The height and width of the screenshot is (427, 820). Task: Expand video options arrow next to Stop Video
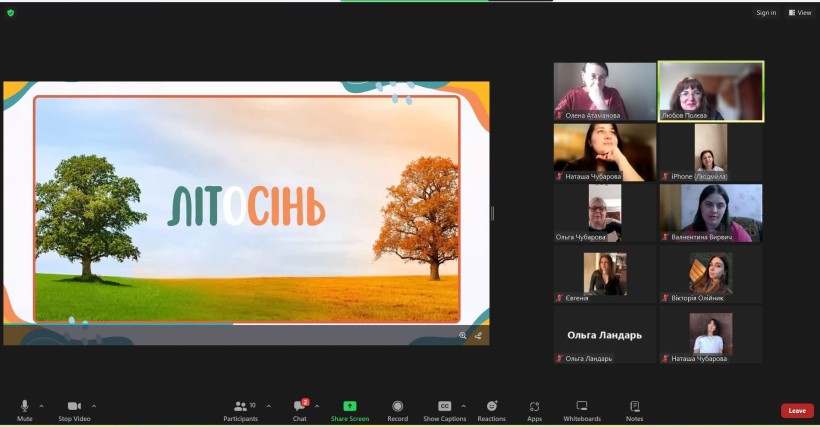[94, 406]
